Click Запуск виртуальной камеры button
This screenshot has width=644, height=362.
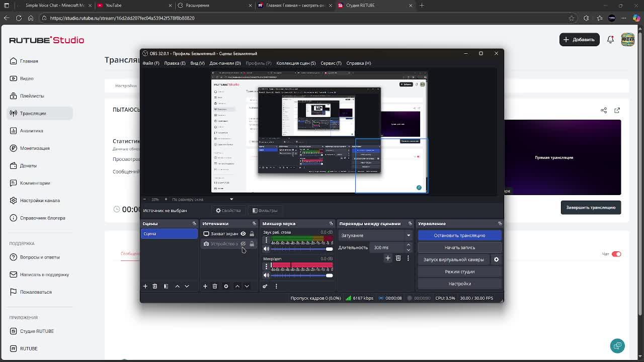click(x=454, y=259)
